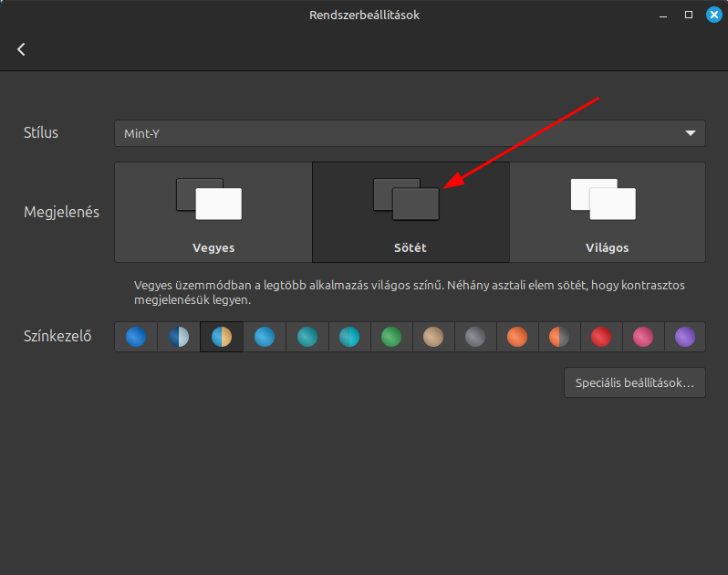
Task: Pick the purple accent color
Action: [x=685, y=337]
